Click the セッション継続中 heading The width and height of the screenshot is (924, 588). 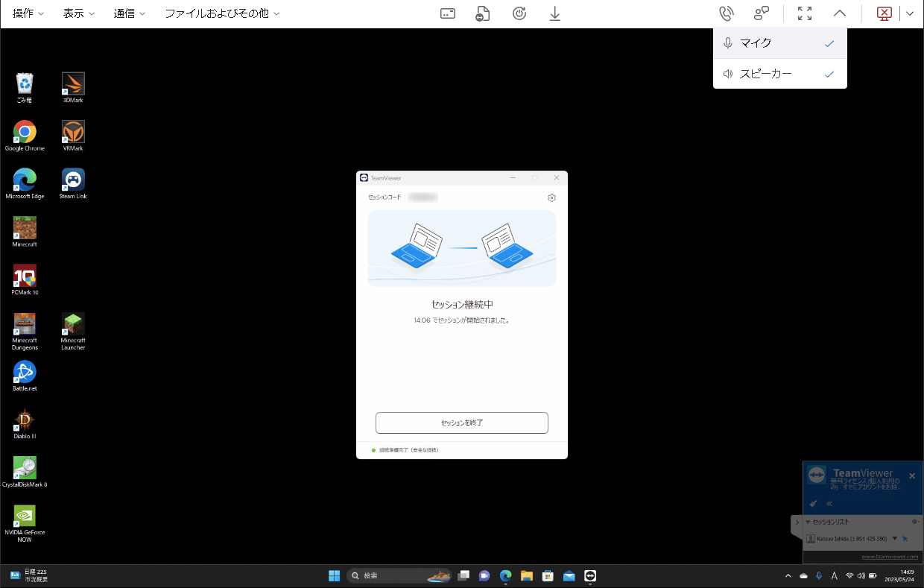[462, 305]
